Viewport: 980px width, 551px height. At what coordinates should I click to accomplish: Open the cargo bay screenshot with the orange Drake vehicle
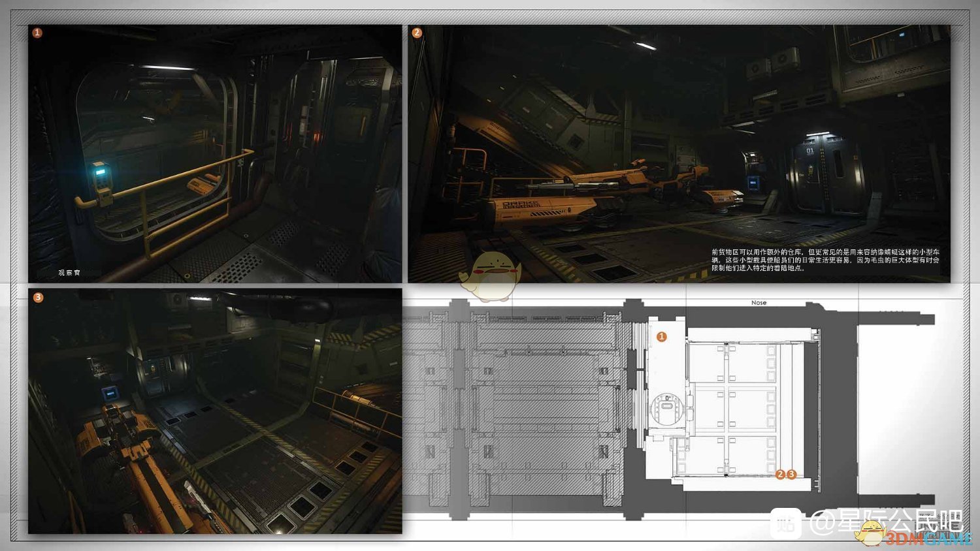679,154
